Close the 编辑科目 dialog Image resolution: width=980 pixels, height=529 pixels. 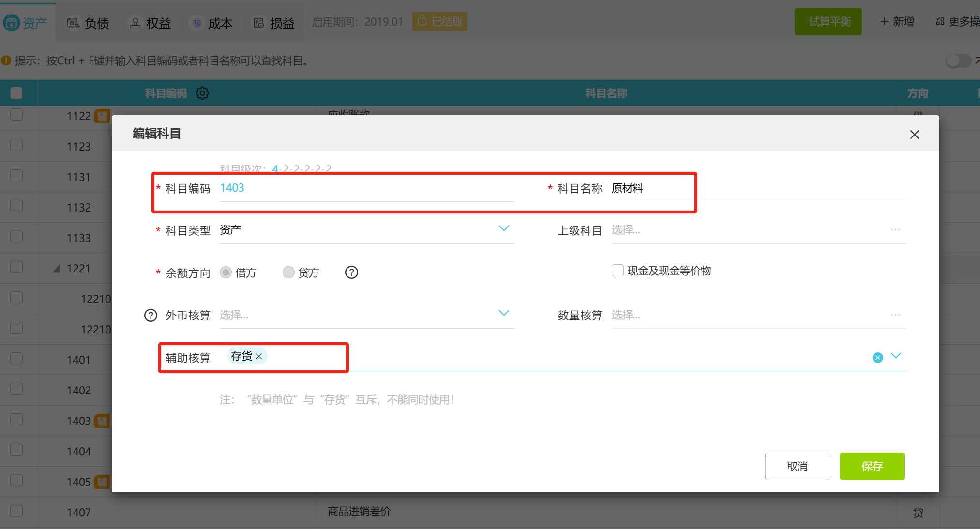click(914, 135)
